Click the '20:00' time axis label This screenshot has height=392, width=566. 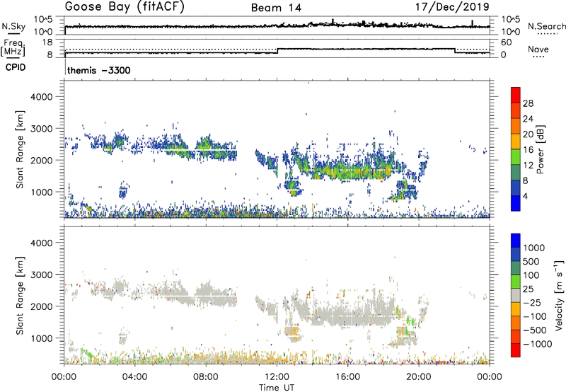click(418, 377)
